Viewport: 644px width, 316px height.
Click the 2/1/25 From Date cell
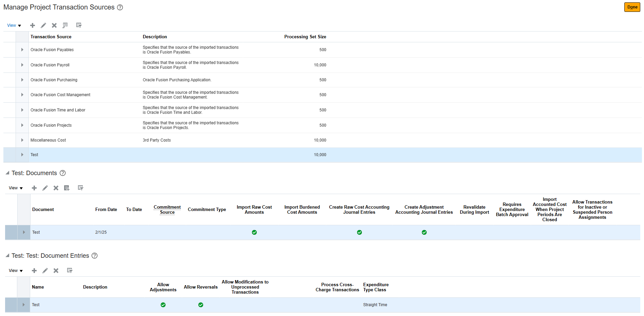click(x=101, y=232)
